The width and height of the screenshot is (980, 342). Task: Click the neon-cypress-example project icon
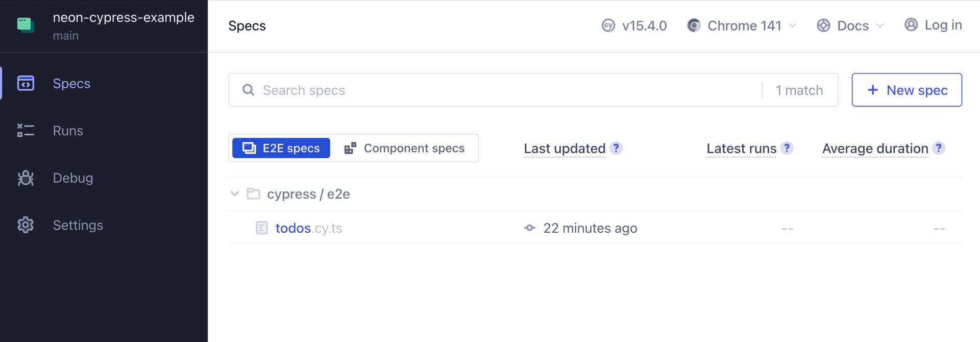pos(26,25)
